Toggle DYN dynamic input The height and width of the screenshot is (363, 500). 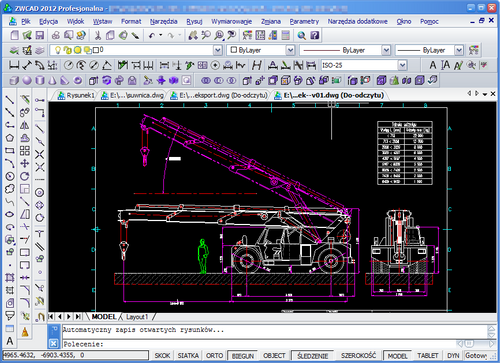(453, 356)
